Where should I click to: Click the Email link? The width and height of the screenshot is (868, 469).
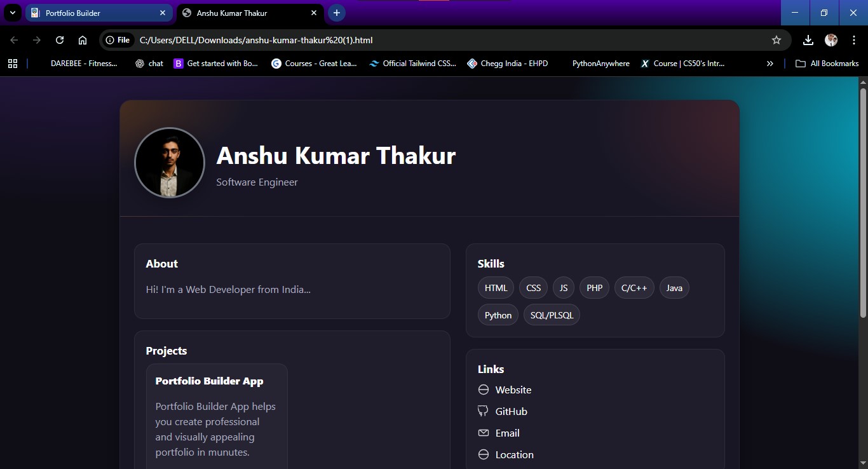point(507,433)
